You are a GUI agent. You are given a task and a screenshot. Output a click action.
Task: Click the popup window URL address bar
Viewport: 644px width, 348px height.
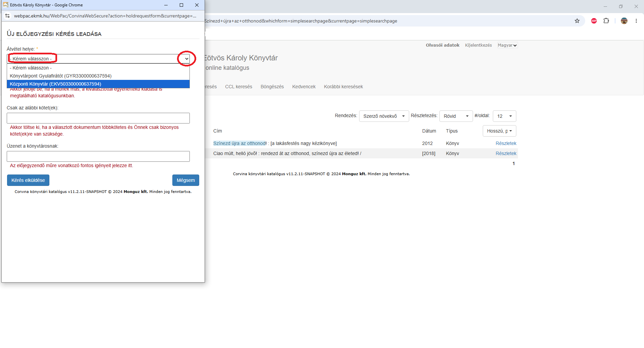[105, 16]
